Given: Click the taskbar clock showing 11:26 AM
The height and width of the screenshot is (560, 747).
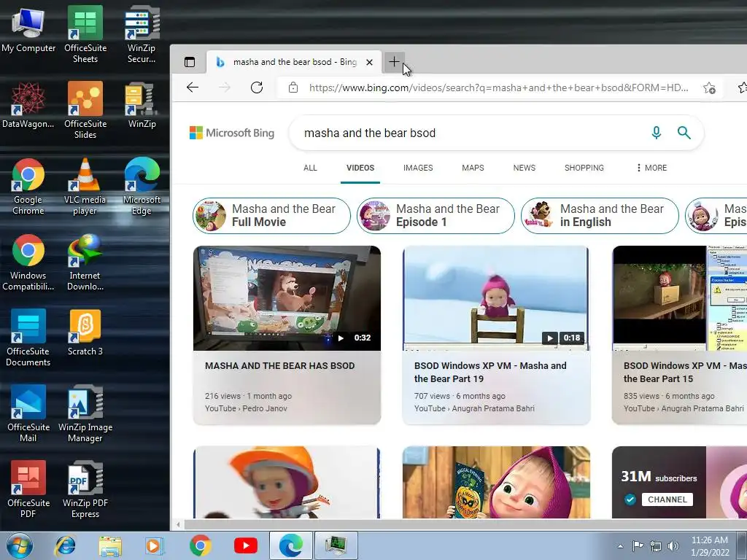Looking at the screenshot, I should point(710,545).
